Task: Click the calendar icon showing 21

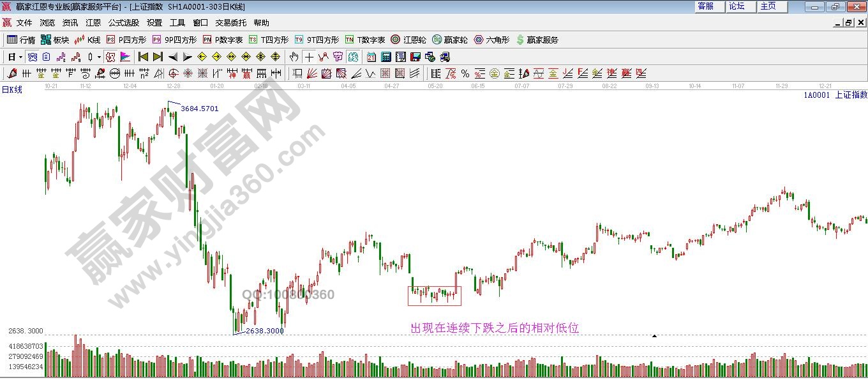Action: point(371,57)
